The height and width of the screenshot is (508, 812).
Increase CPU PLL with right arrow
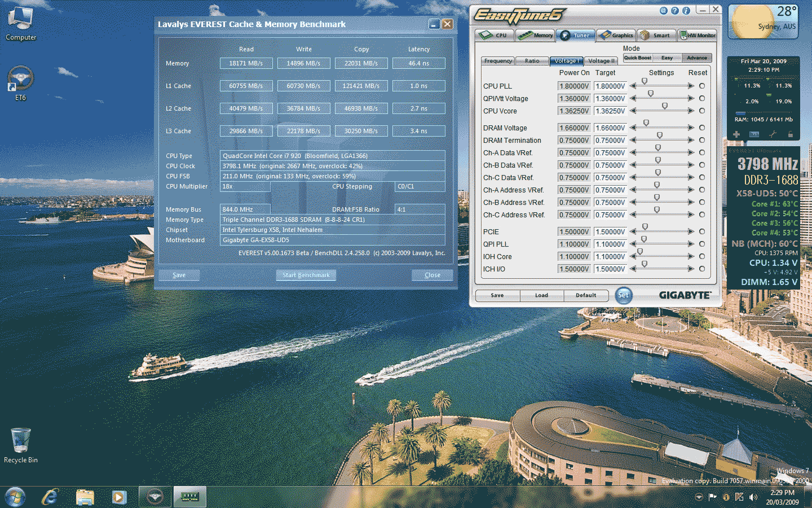[x=691, y=86]
